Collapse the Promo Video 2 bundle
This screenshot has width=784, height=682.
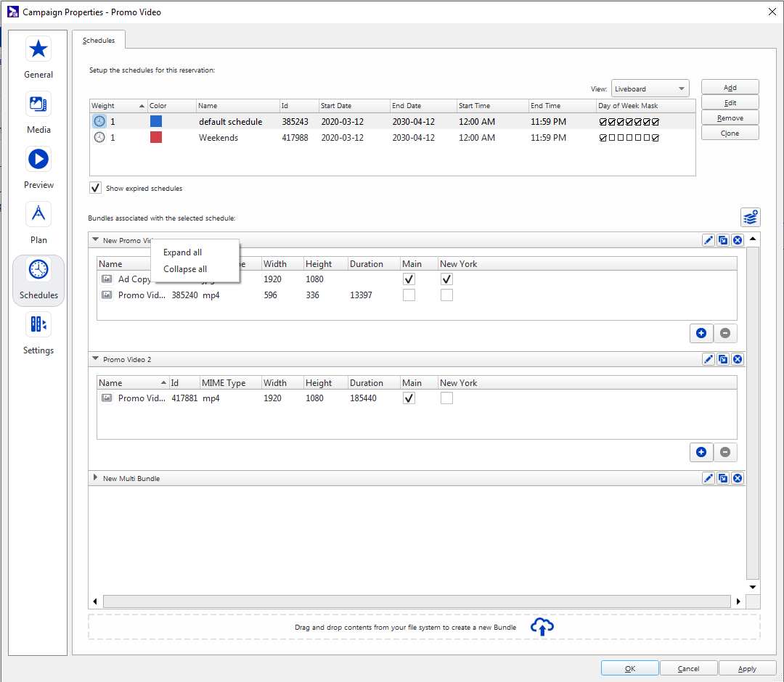(x=95, y=359)
